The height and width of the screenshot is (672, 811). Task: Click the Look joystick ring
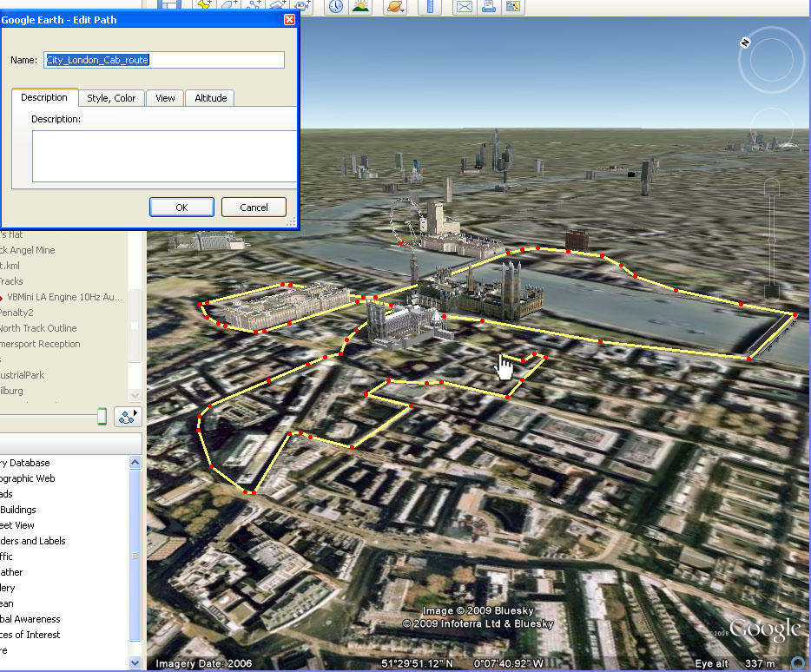pyautogui.click(x=771, y=60)
